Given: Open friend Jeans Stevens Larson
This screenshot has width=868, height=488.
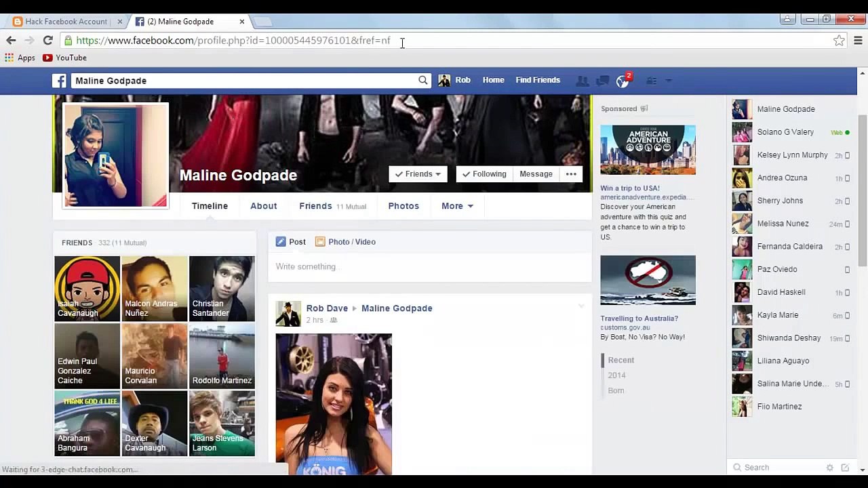Looking at the screenshot, I should point(222,423).
